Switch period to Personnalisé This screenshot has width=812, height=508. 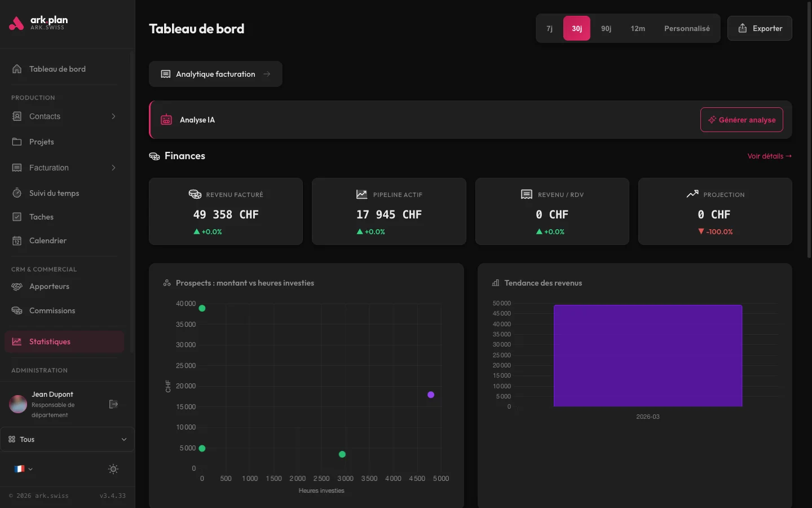(x=687, y=28)
